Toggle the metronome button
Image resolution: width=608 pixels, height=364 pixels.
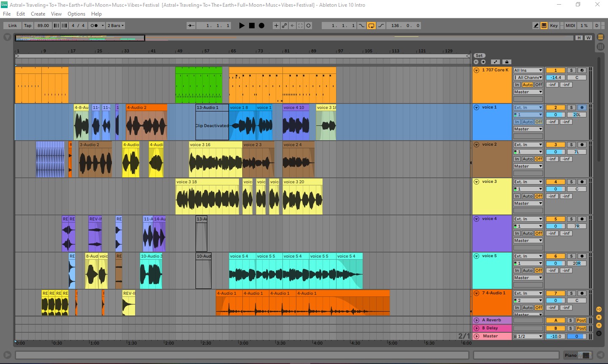pyautogui.click(x=94, y=26)
